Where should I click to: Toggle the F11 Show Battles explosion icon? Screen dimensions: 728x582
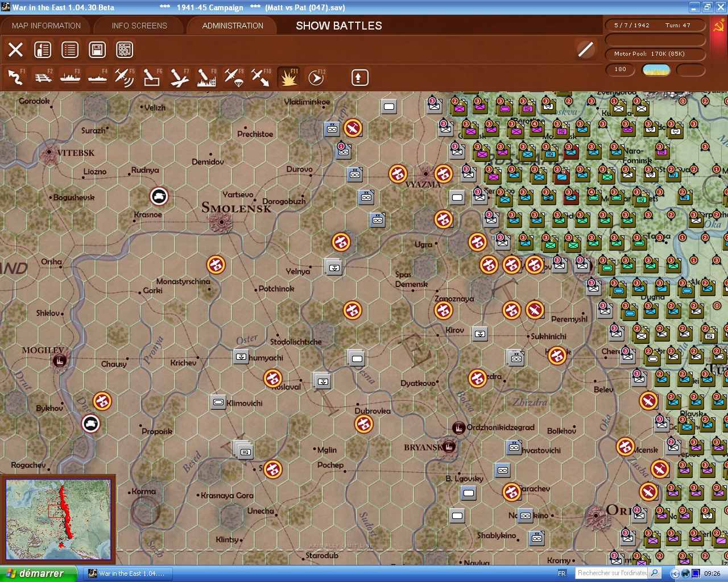[x=288, y=77]
